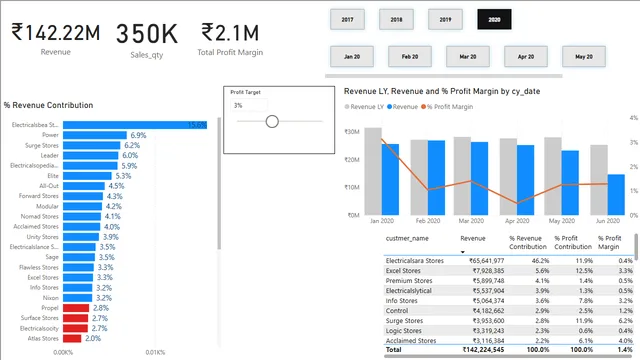Click the blue Jun 2020 revenue column
The width and height of the screenshot is (640, 360).
(616, 195)
